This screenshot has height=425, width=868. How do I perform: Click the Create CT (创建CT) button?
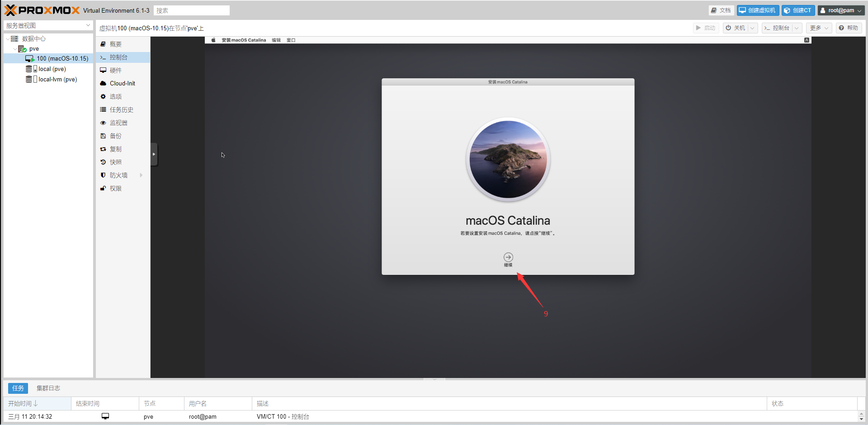[798, 10]
